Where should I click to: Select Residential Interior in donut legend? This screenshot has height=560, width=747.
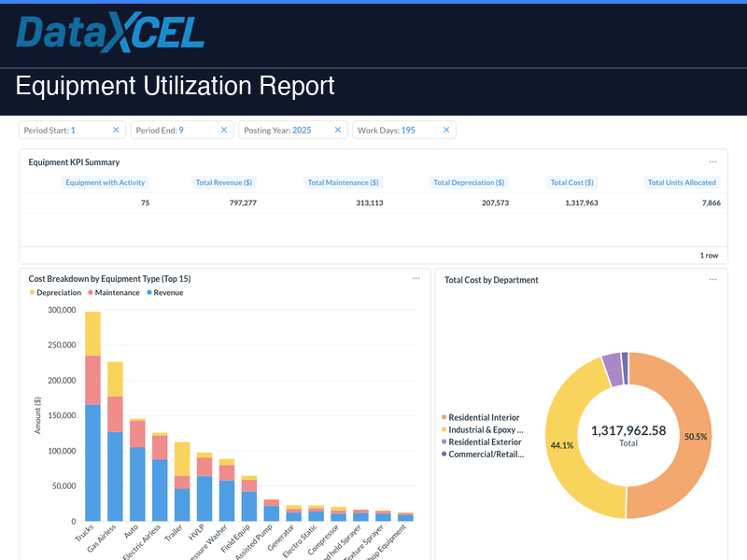[484, 418]
